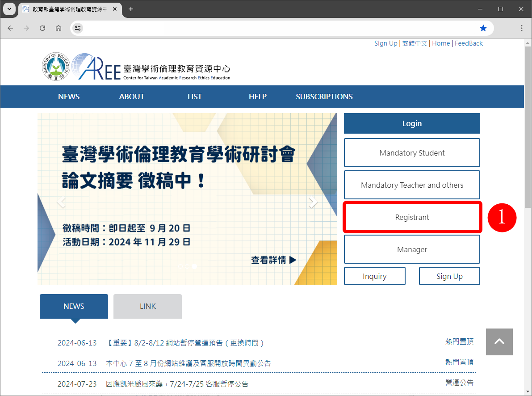This screenshot has width=532, height=396.
Task: Open news 因應凱米颱風來襲 客服暫停公告
Action: point(177,384)
